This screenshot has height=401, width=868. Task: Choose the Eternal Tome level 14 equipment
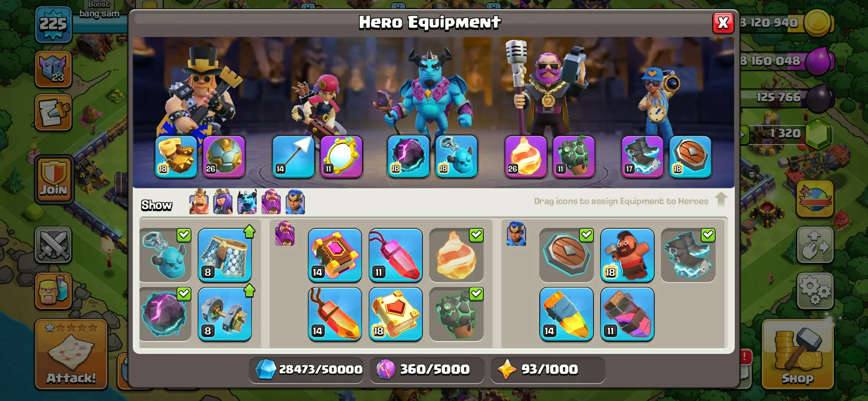[x=335, y=255]
